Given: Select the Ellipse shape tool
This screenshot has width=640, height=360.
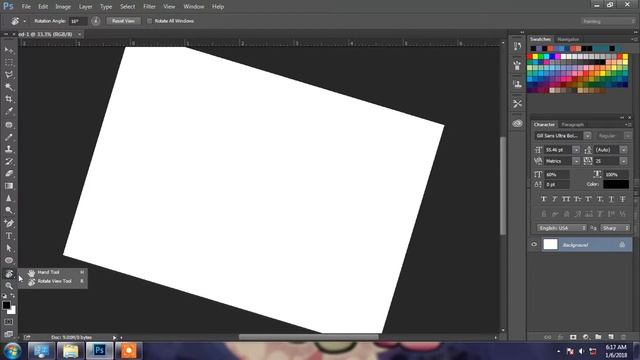Looking at the screenshot, I should [9, 260].
